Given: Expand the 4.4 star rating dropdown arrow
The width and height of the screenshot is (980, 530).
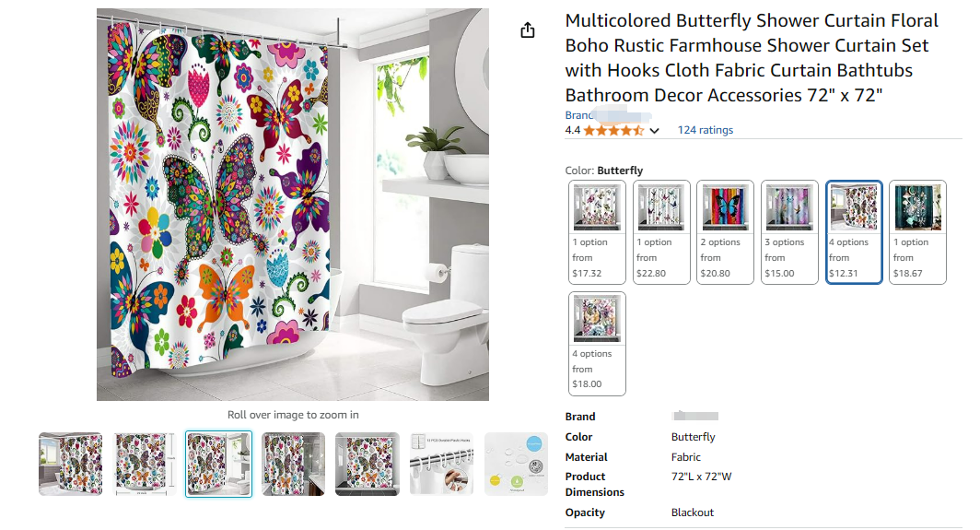Looking at the screenshot, I should click(x=654, y=131).
